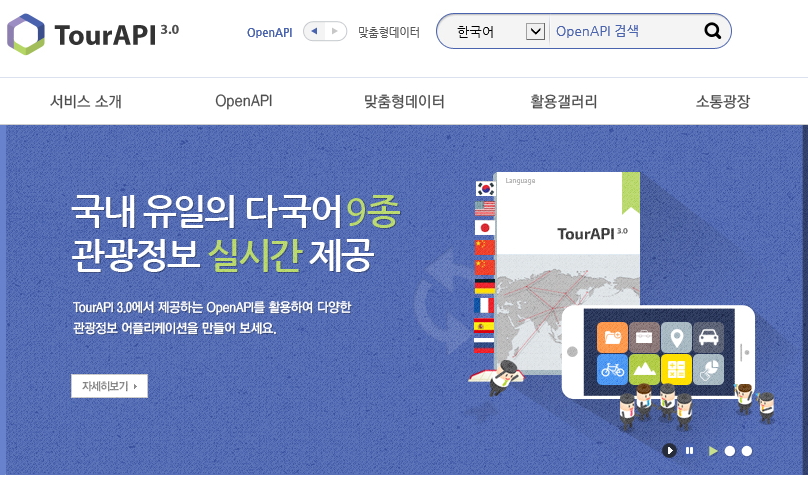Click the Japan flag icon
The width and height of the screenshot is (808, 479).
coord(484,228)
